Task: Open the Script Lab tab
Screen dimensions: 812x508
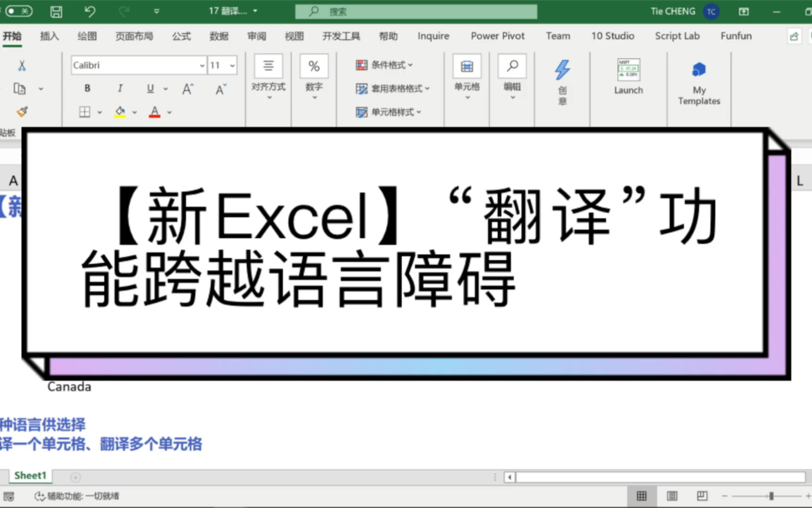Action: coord(677,36)
